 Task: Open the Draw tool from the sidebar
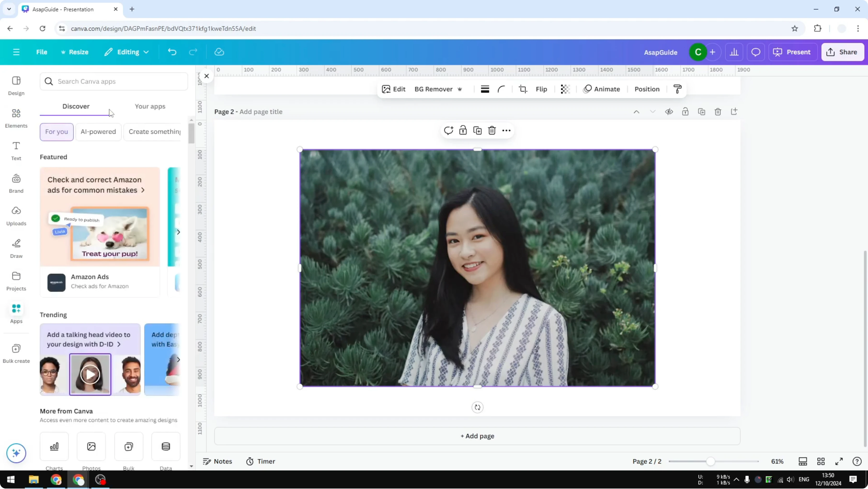tap(16, 249)
